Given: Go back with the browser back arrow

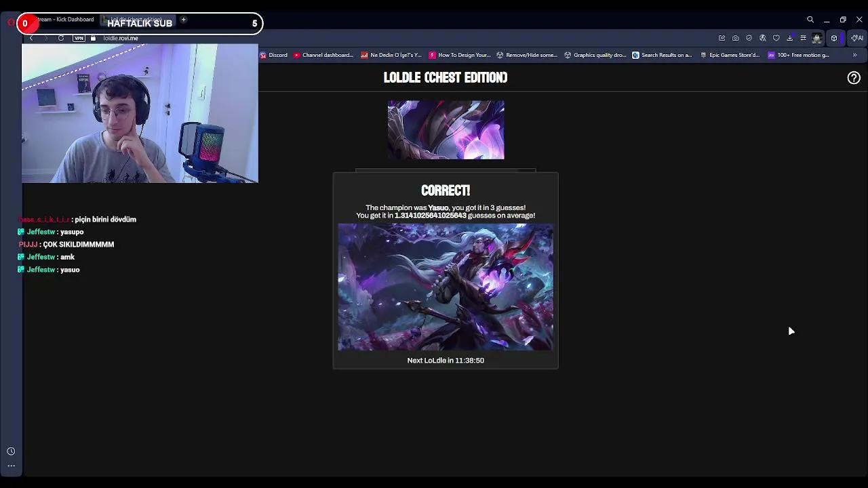Looking at the screenshot, I should pyautogui.click(x=31, y=38).
